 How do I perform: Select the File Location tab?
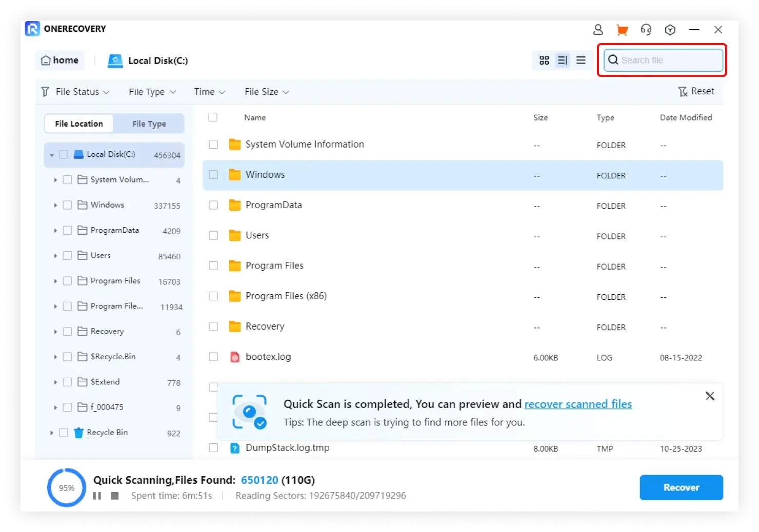(x=79, y=124)
